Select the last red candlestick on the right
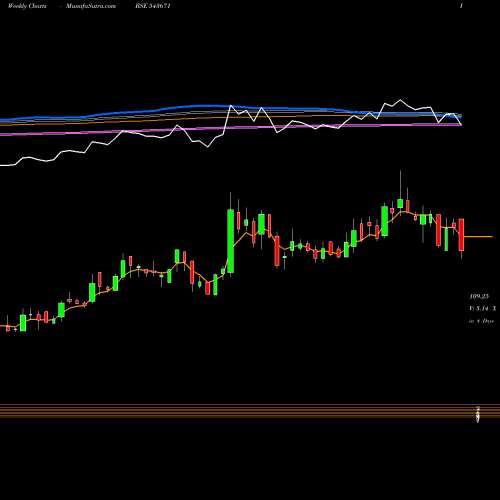The image size is (500, 500). pyautogui.click(x=461, y=235)
